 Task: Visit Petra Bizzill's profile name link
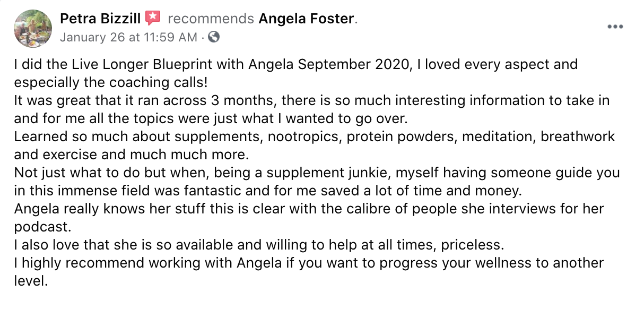[x=100, y=19]
